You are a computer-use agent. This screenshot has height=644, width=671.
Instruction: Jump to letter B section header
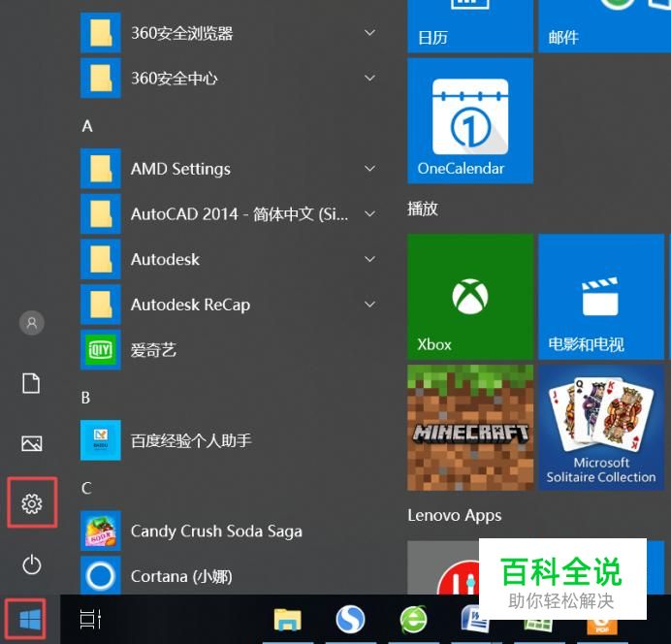86,398
